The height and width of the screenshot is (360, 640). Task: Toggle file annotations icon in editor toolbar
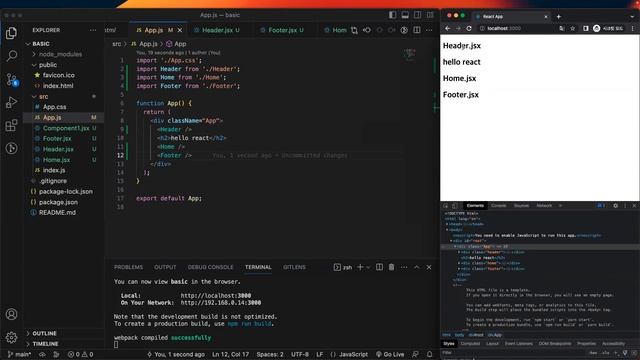pyautogui.click(x=404, y=30)
